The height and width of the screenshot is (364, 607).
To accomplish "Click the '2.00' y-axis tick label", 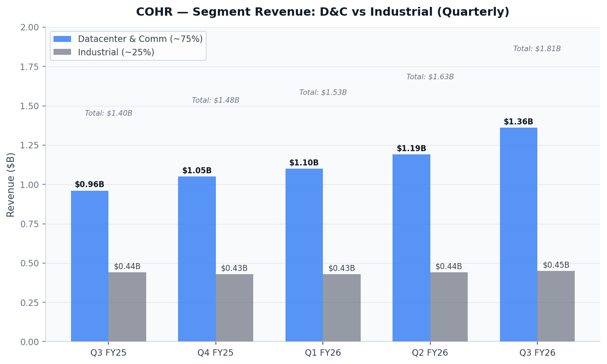I will click(30, 28).
